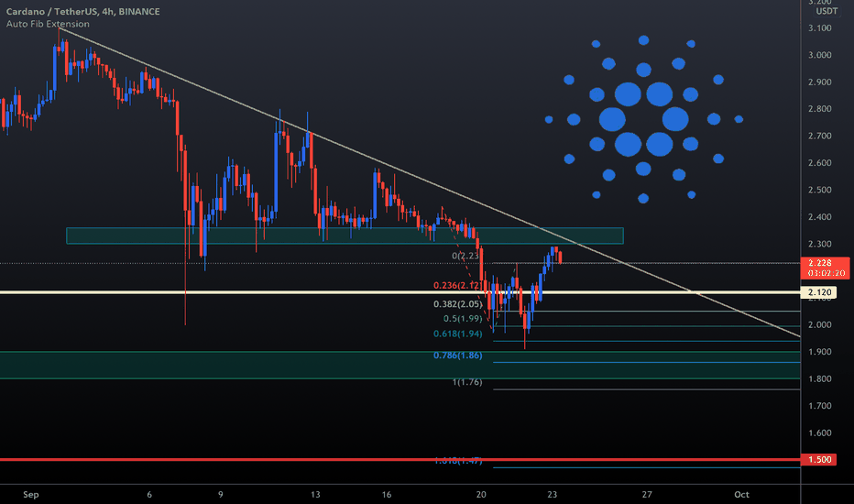Click the 16 date label on time axis
854x504 pixels.
click(x=386, y=495)
